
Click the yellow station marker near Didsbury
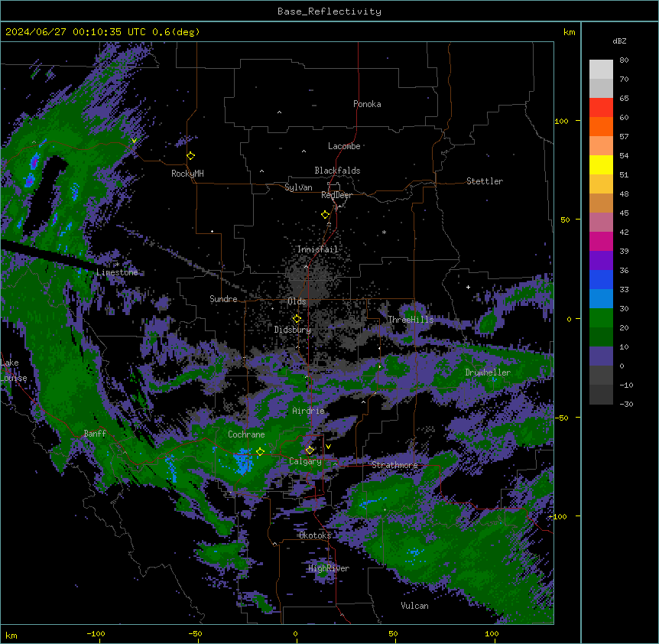[297, 319]
